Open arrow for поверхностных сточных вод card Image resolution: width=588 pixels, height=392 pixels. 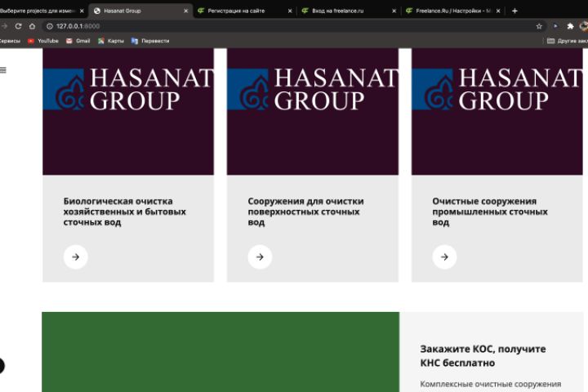coord(260,257)
